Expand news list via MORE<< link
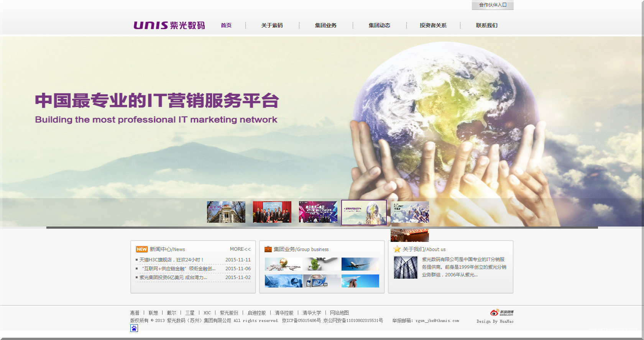Screen dimensions: 644x340 coord(240,249)
